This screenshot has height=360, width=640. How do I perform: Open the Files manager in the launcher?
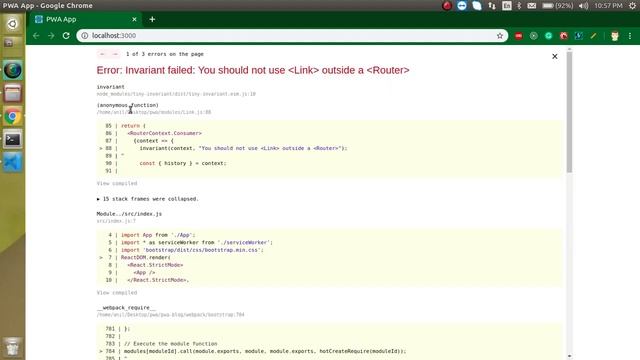pyautogui.click(x=12, y=93)
